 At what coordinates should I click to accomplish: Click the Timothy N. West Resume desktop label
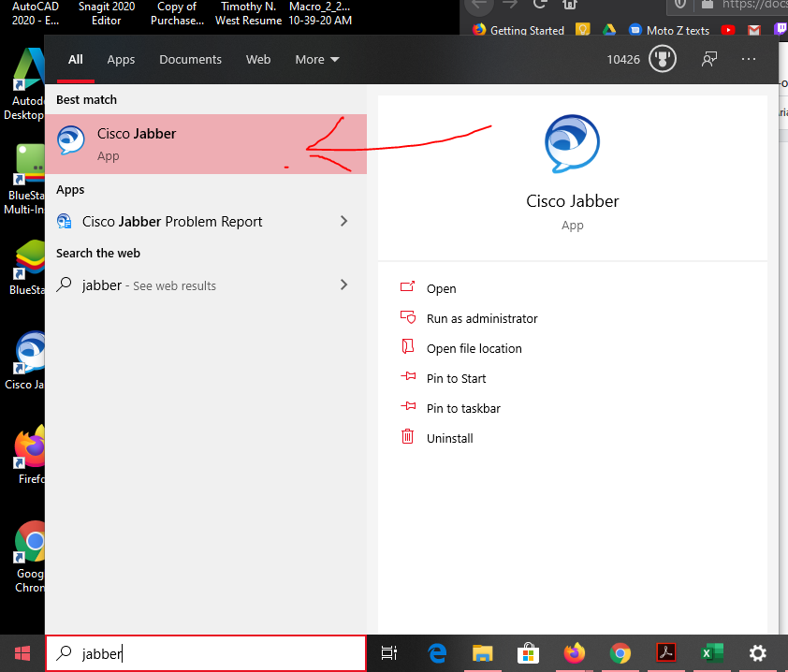click(x=248, y=13)
